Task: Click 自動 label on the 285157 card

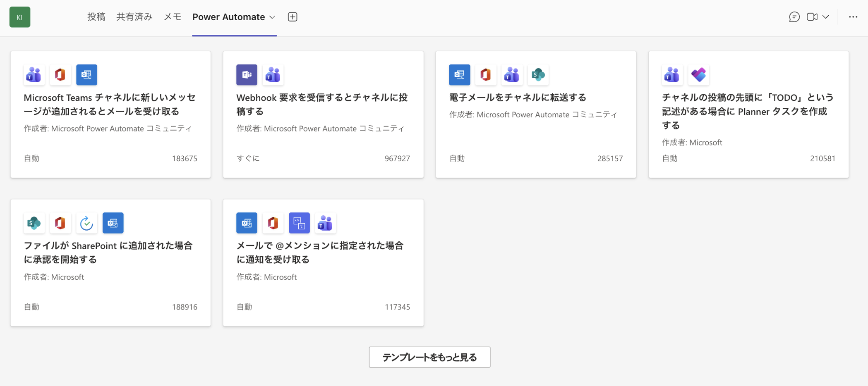Action: tap(457, 158)
